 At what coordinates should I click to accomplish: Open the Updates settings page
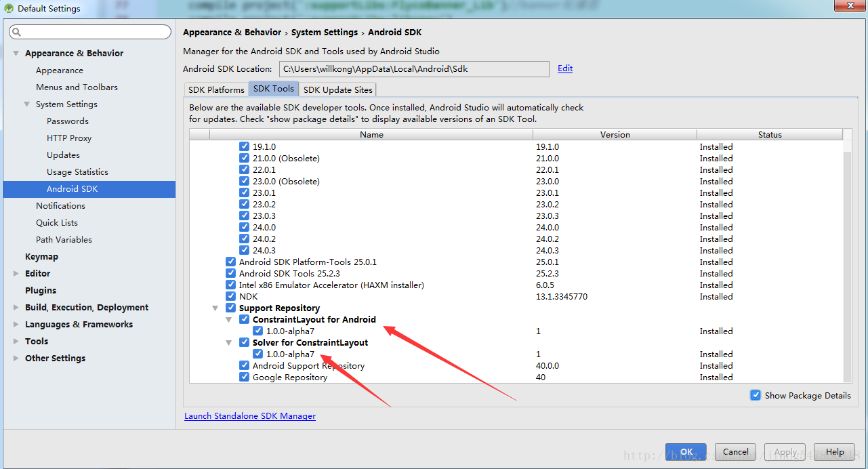click(63, 155)
